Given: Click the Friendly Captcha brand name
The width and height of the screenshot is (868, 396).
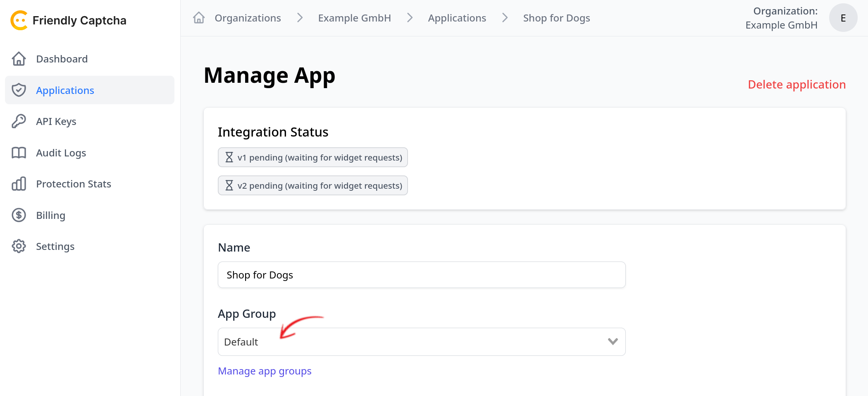Looking at the screenshot, I should (x=79, y=20).
